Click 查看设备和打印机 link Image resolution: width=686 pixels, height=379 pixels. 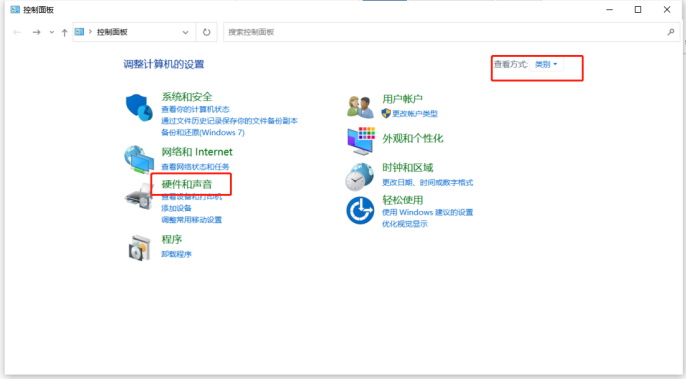192,197
